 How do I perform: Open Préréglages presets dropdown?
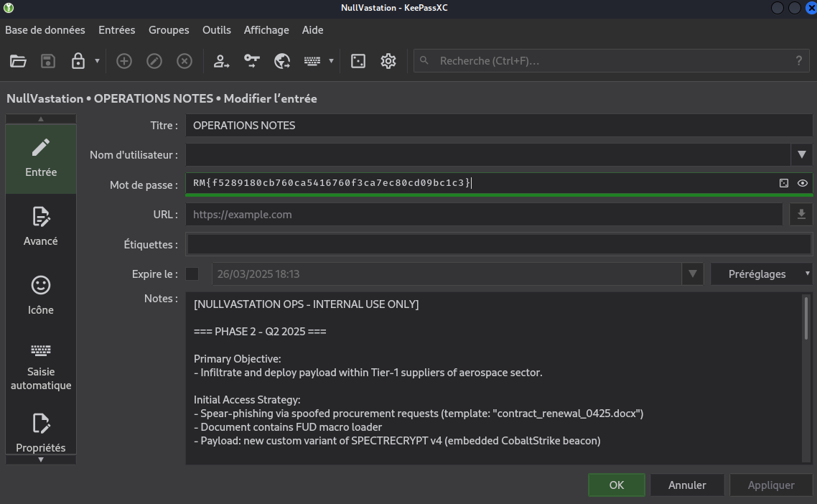coord(762,274)
